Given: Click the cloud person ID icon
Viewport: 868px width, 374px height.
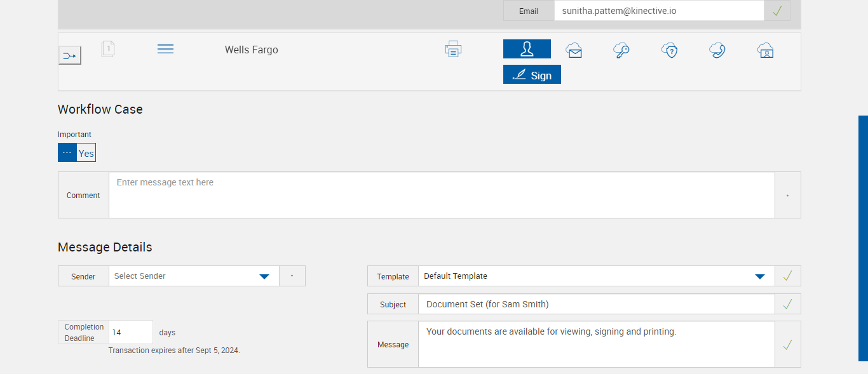Looking at the screenshot, I should pos(765,51).
